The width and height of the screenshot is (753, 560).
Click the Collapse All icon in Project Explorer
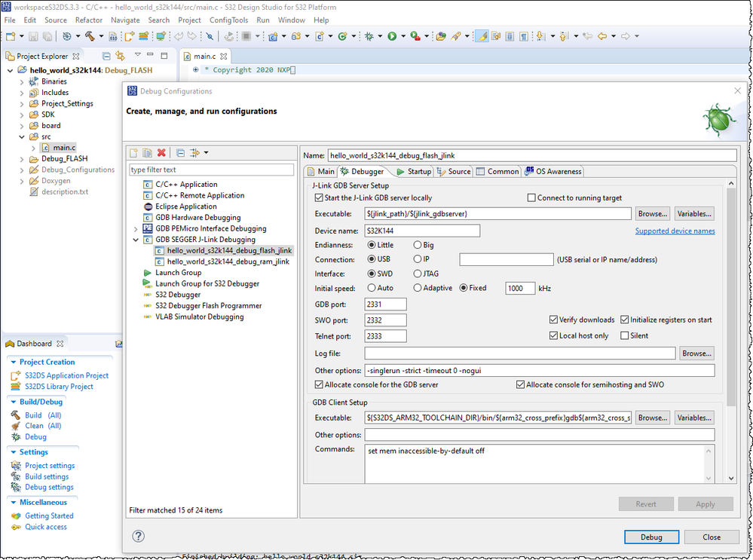(106, 57)
